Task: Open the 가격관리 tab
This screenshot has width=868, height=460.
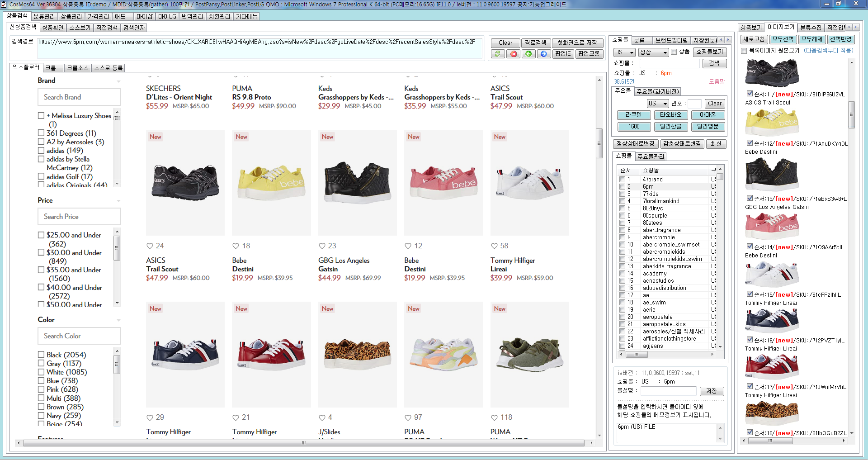Action: coord(99,16)
